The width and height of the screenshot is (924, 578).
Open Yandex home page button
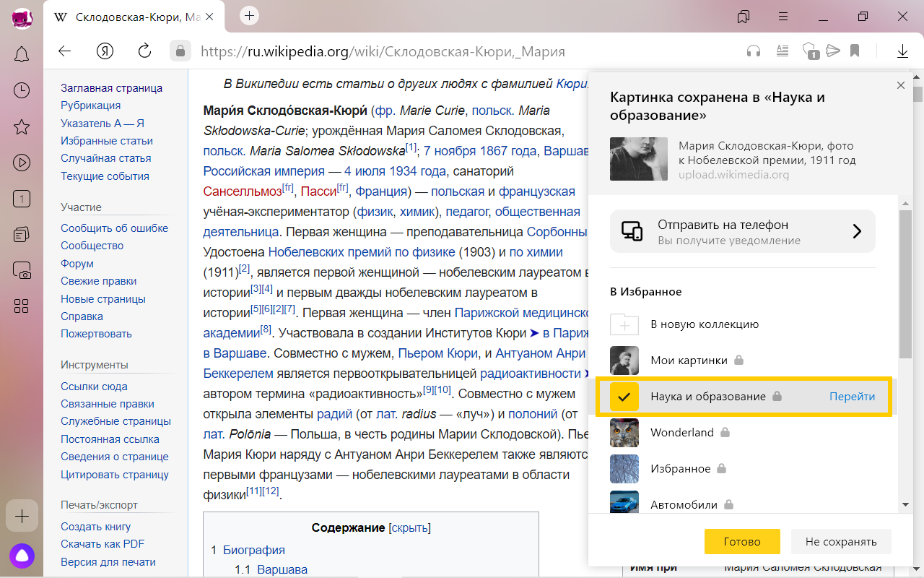pos(105,51)
